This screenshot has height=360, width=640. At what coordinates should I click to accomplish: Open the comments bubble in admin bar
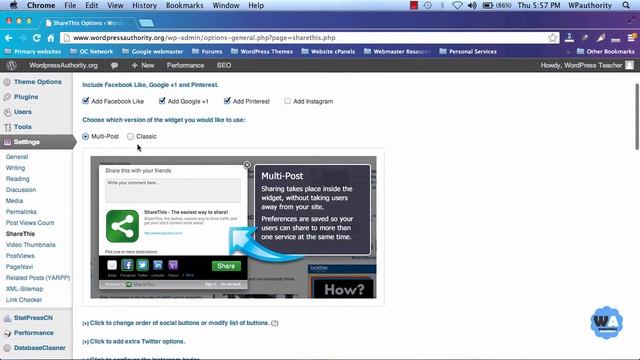coord(114,65)
